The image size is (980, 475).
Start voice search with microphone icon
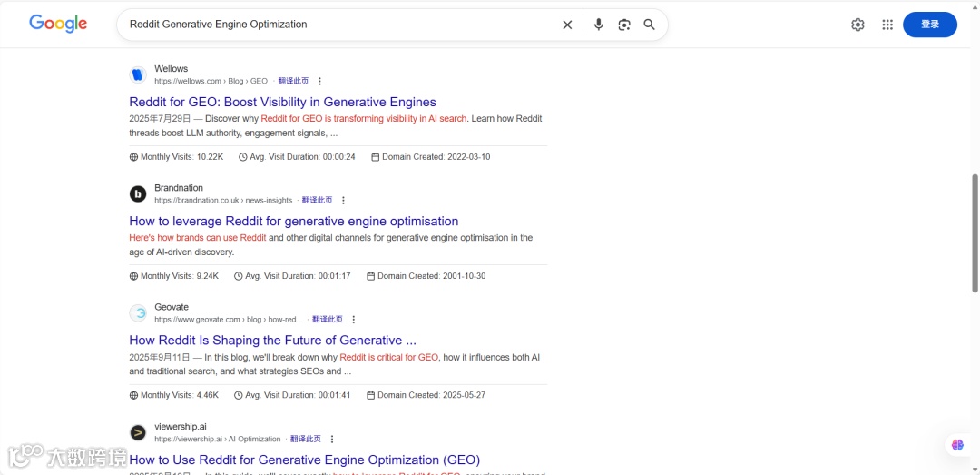[599, 25]
